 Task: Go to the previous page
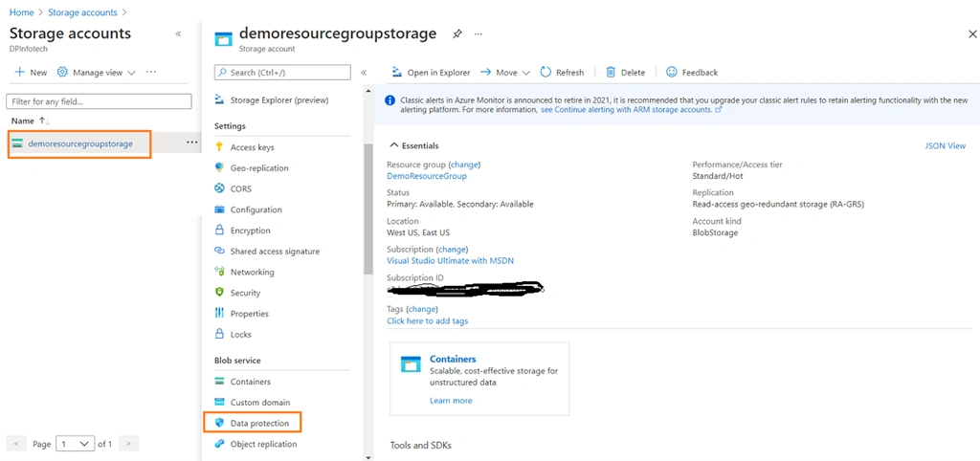click(x=17, y=444)
